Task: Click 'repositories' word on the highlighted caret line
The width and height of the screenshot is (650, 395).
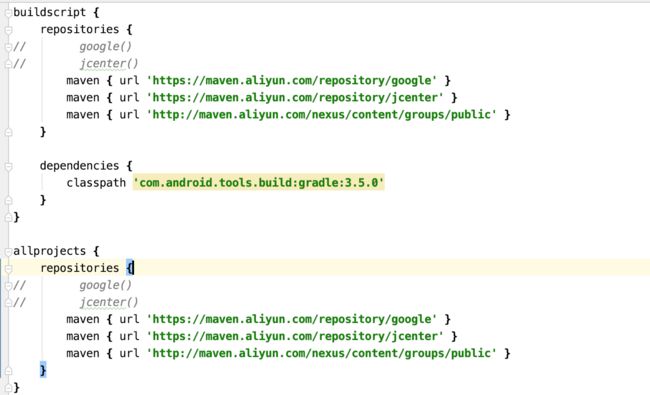Action: coord(80,268)
